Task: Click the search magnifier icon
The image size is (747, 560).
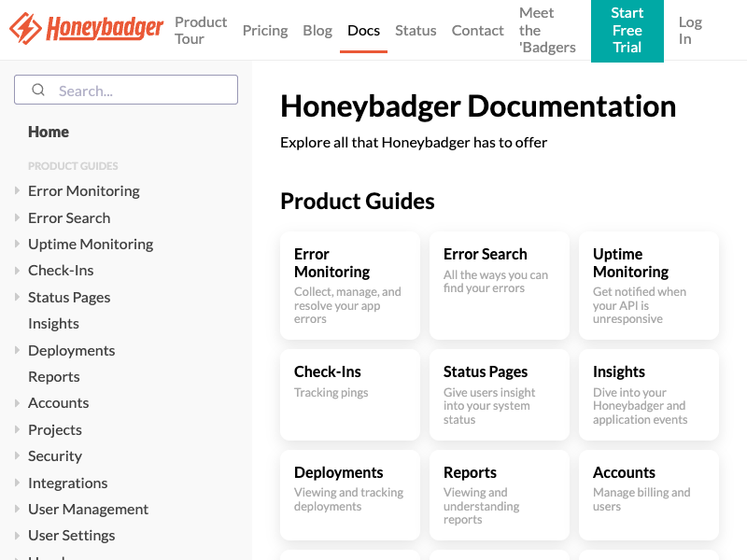Action: coord(38,90)
